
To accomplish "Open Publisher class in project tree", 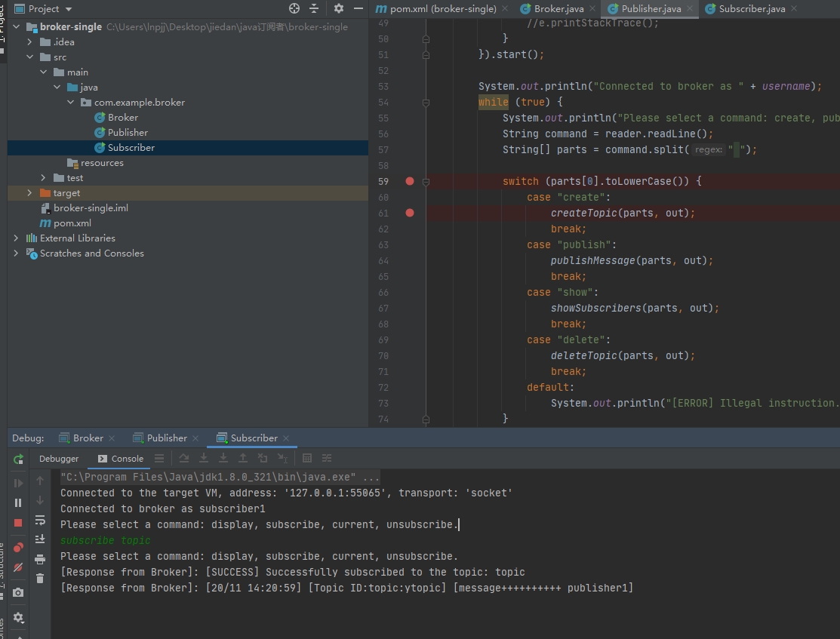I will [x=128, y=133].
